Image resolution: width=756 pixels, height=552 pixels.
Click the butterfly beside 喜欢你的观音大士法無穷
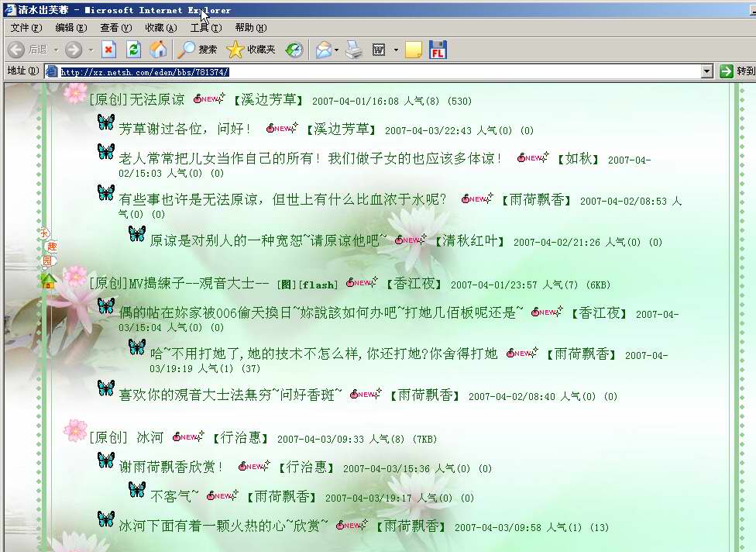coord(106,388)
